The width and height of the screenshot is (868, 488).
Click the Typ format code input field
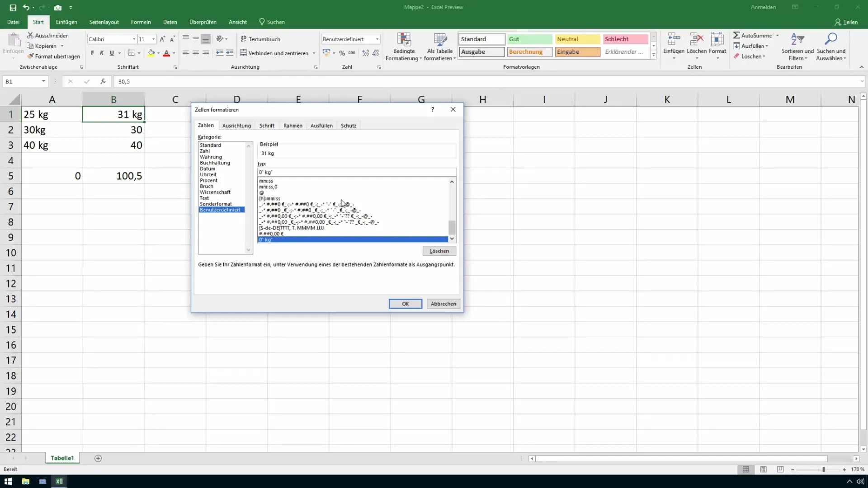(357, 172)
